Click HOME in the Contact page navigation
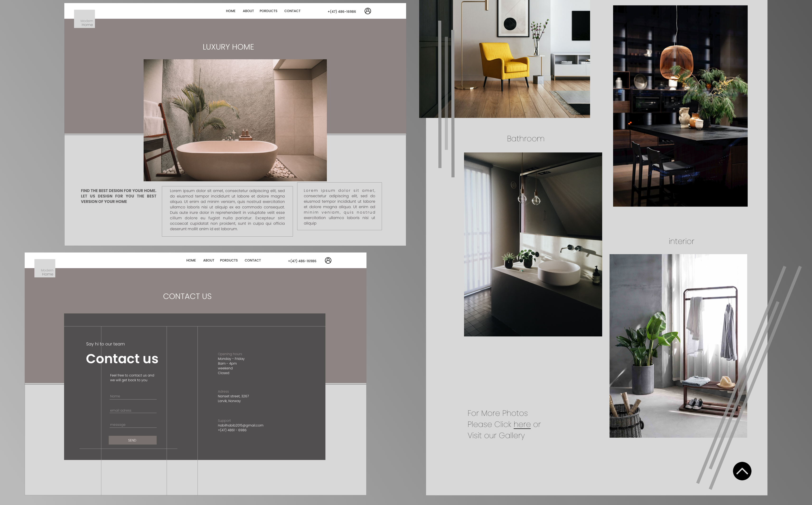The height and width of the screenshot is (505, 812). 191,261
